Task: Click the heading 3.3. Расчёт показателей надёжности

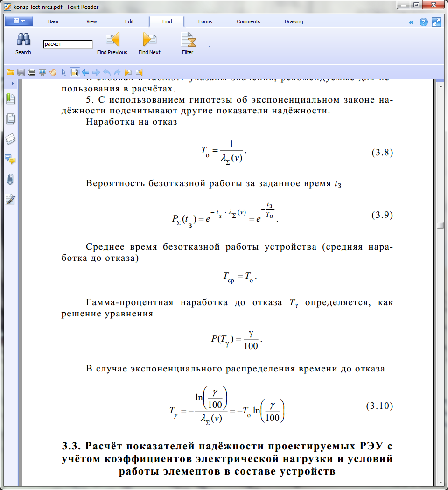Action: pos(227,458)
